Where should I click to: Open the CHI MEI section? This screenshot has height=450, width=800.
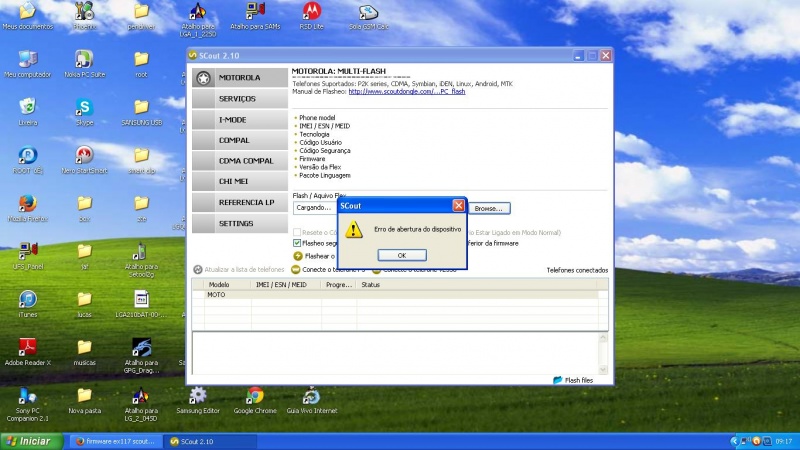click(240, 181)
